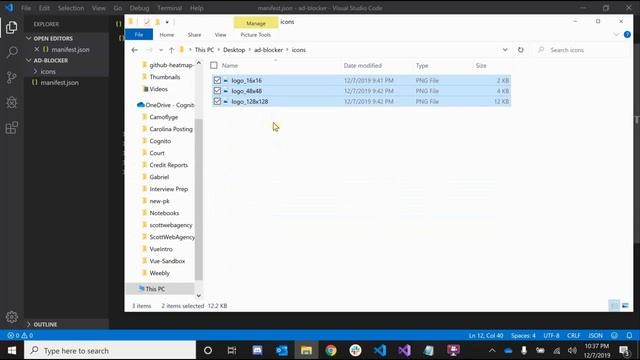Viewport: 640px width, 360px height.
Task: Select This PC in the navigation pane
Action: click(155, 289)
